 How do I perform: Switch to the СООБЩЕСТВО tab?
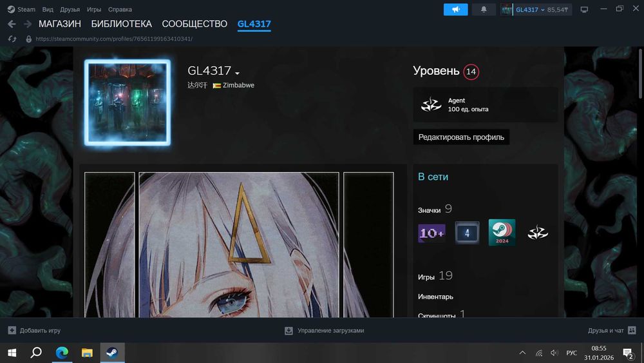(x=194, y=24)
